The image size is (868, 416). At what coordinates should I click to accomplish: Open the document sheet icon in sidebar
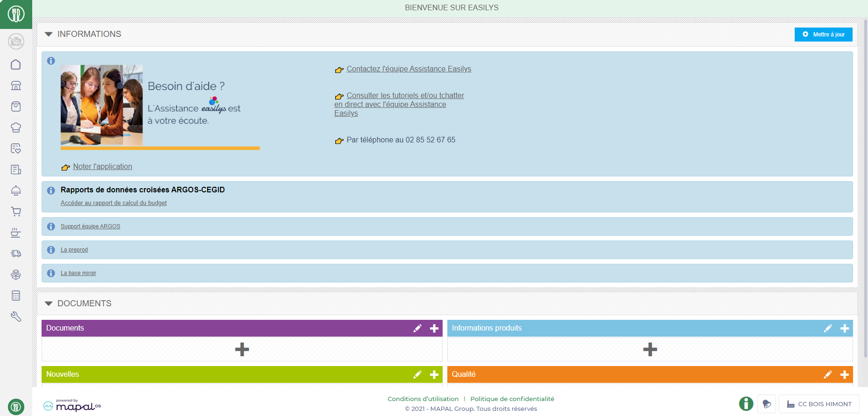16,169
